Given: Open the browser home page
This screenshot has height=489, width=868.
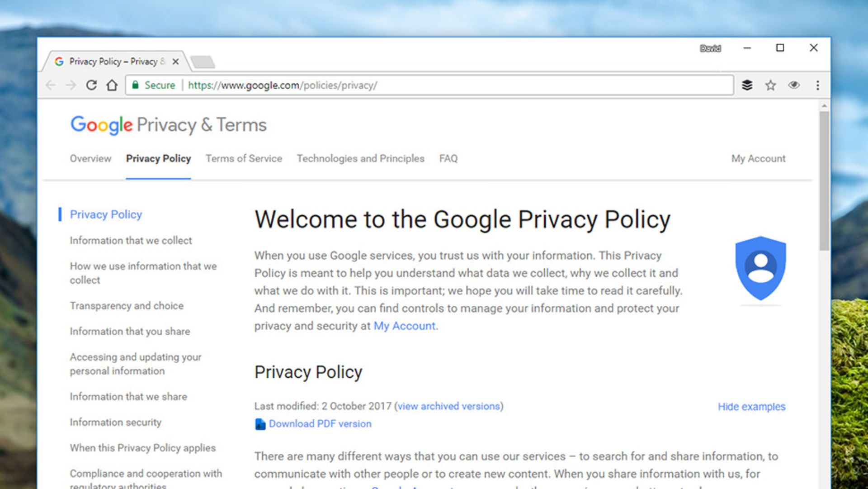Looking at the screenshot, I should [x=112, y=85].
